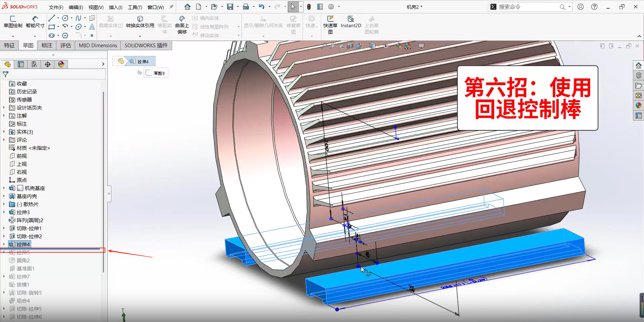
Task: Select the 切除-拉伸2 feature in tree
Action: point(29,236)
